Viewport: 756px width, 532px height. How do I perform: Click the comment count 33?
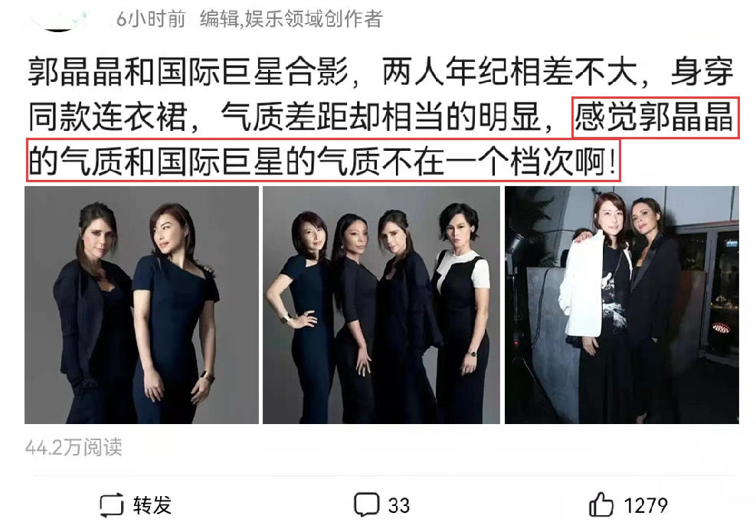pyautogui.click(x=399, y=505)
